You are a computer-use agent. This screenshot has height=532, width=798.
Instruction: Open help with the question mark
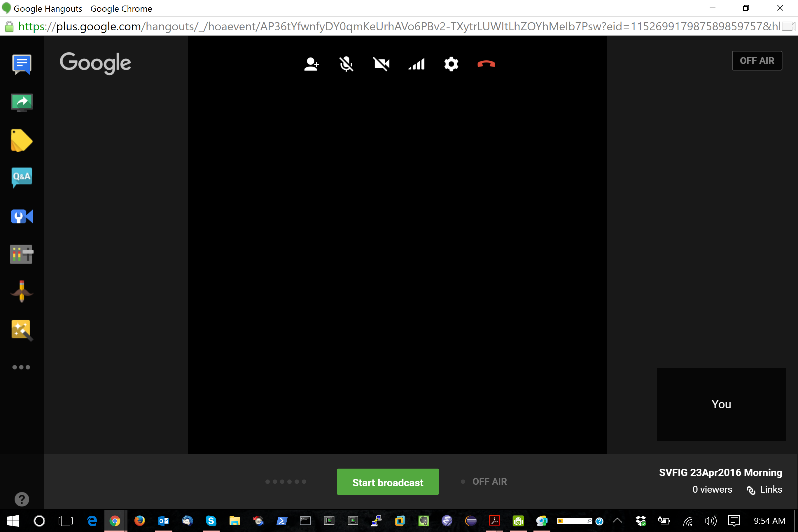21,499
